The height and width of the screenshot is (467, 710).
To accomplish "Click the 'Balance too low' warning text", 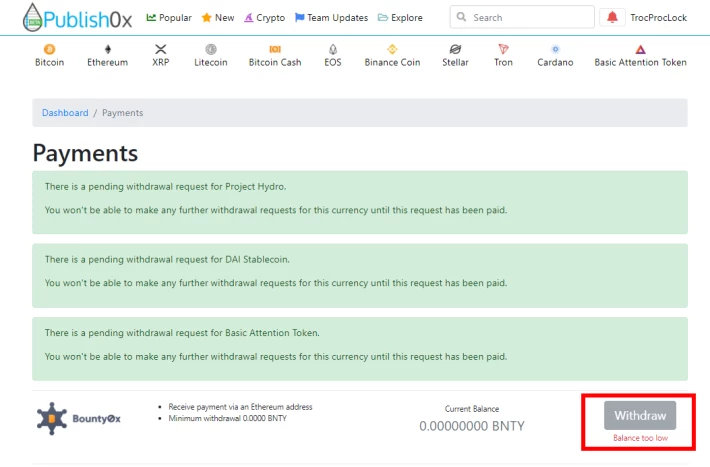I will pos(640,438).
